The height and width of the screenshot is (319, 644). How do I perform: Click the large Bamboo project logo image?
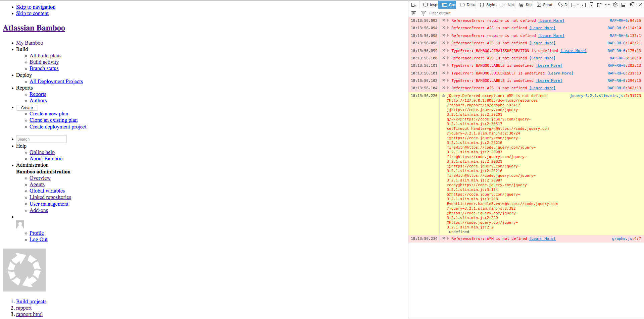[x=24, y=270]
